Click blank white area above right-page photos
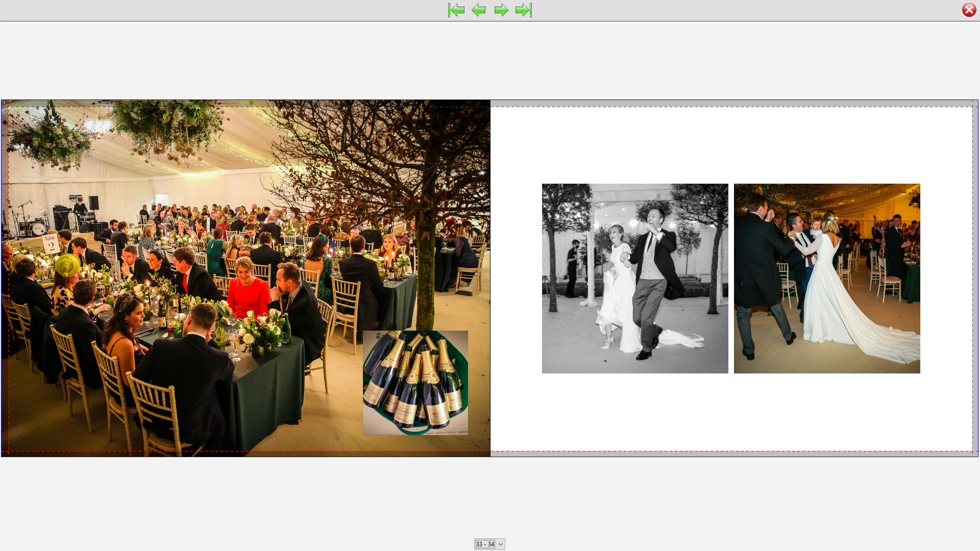Viewport: 980px width, 551px height. [x=731, y=145]
